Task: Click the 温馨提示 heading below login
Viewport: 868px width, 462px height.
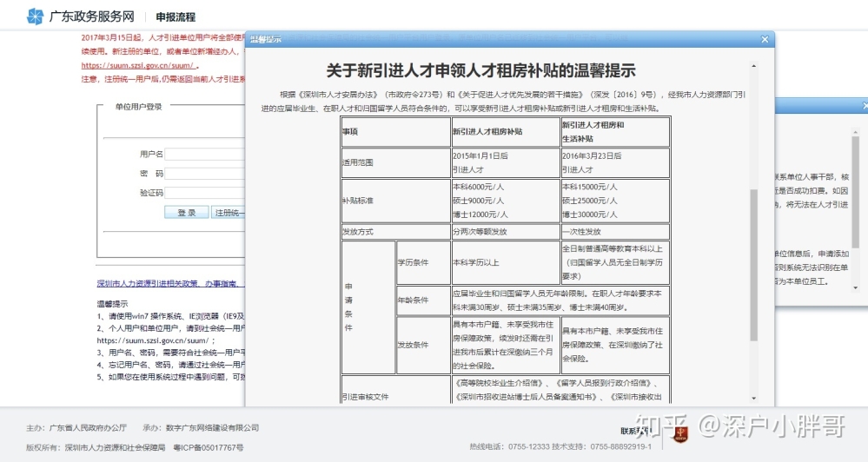Action: pyautogui.click(x=112, y=304)
